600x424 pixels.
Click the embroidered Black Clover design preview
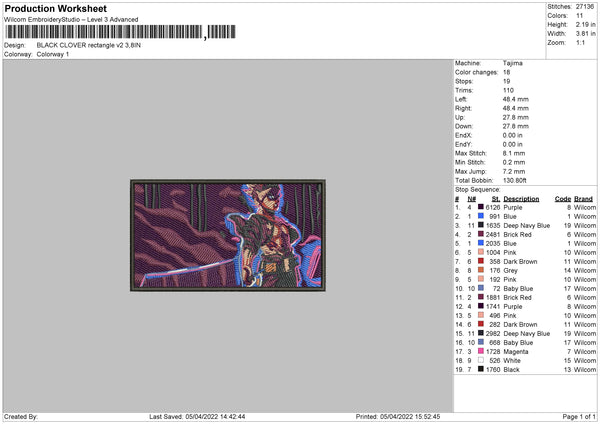click(228, 235)
